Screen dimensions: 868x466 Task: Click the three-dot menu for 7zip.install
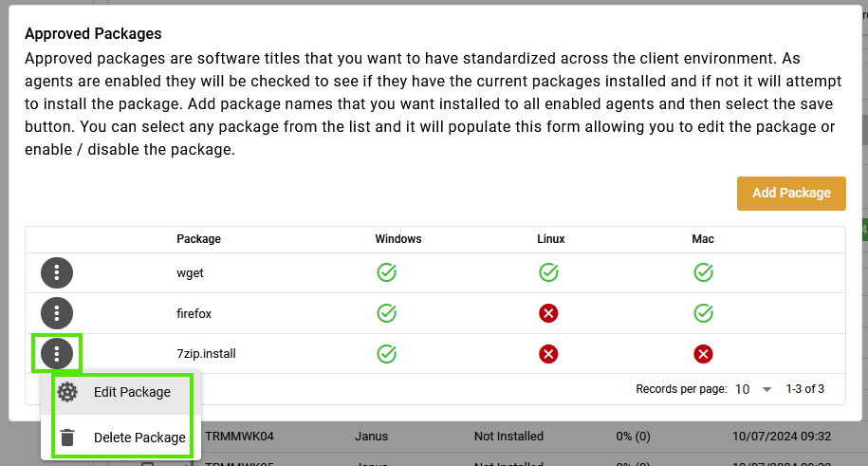57,353
